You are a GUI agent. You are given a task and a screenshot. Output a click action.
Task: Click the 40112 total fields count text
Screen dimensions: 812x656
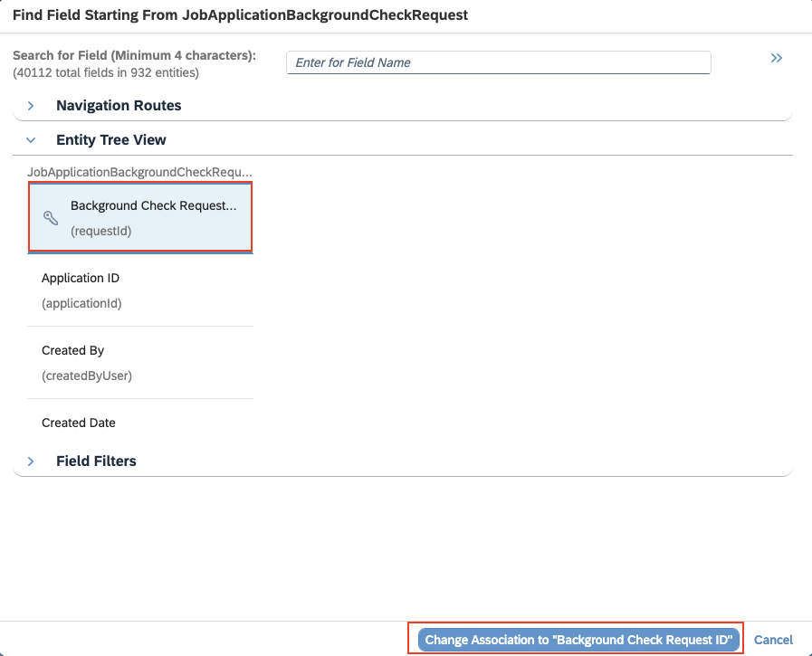pos(106,72)
